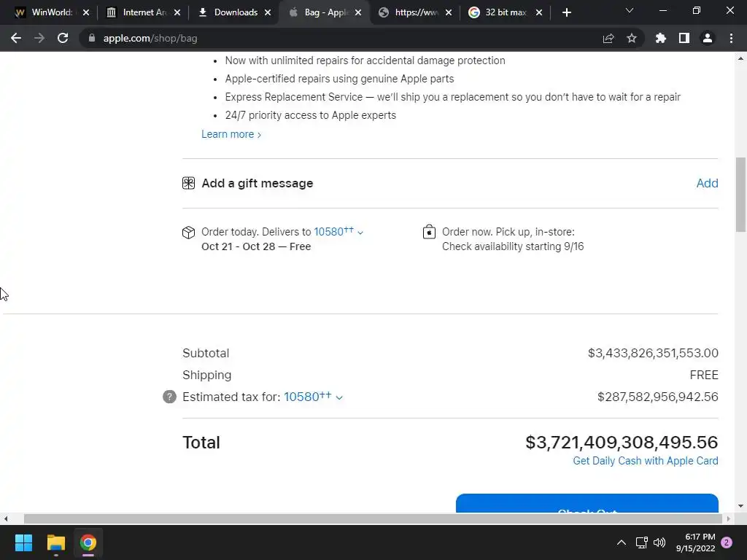Image resolution: width=747 pixels, height=560 pixels.
Task: Click the horizontal scrollbar thumb
Action: coord(373,518)
